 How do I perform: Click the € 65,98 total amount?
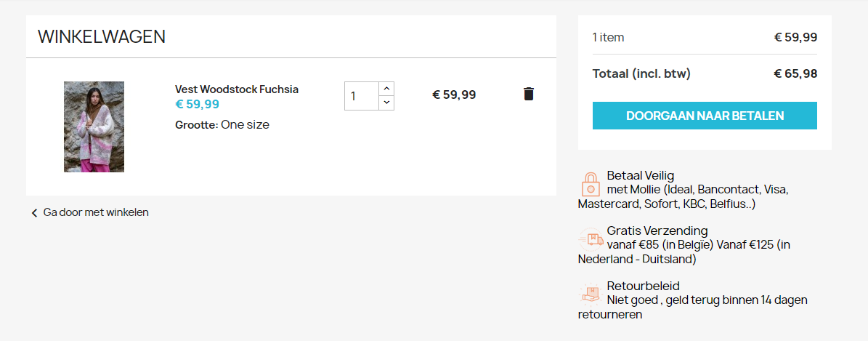click(x=795, y=73)
